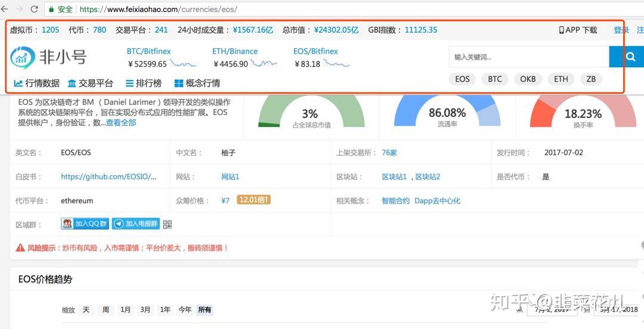The width and height of the screenshot is (644, 329).
Task: Click the 3% global market share gauge
Action: click(311, 111)
